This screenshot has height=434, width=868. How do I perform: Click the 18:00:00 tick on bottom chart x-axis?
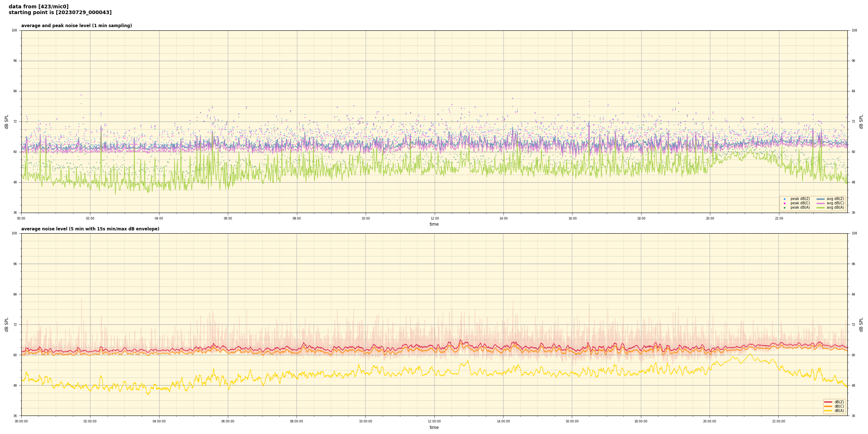point(641,421)
